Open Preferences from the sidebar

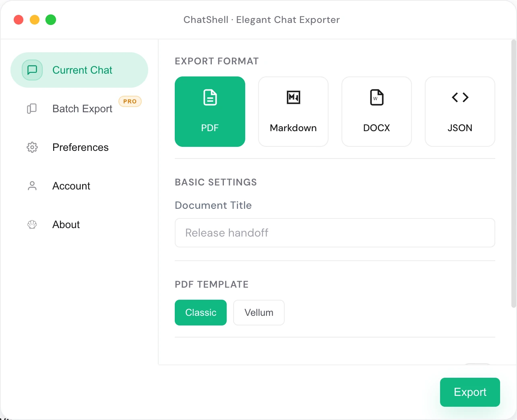coord(79,147)
